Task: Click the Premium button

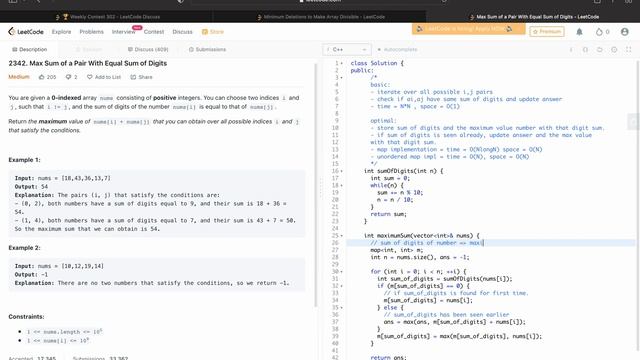Action: point(547,31)
